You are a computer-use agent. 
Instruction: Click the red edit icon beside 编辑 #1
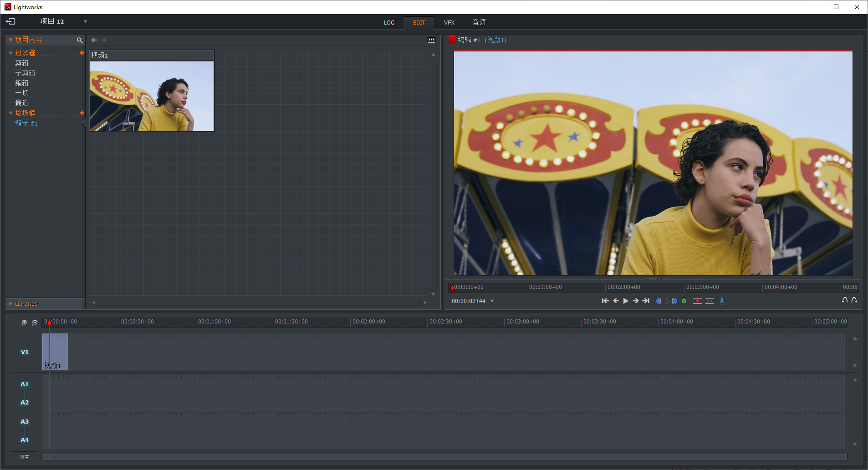452,40
